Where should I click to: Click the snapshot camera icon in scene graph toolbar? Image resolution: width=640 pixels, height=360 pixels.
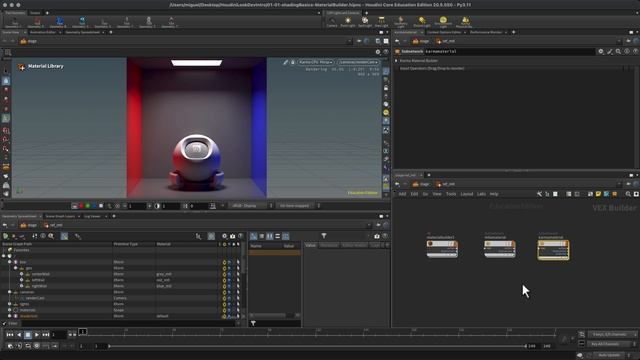click(x=232, y=236)
